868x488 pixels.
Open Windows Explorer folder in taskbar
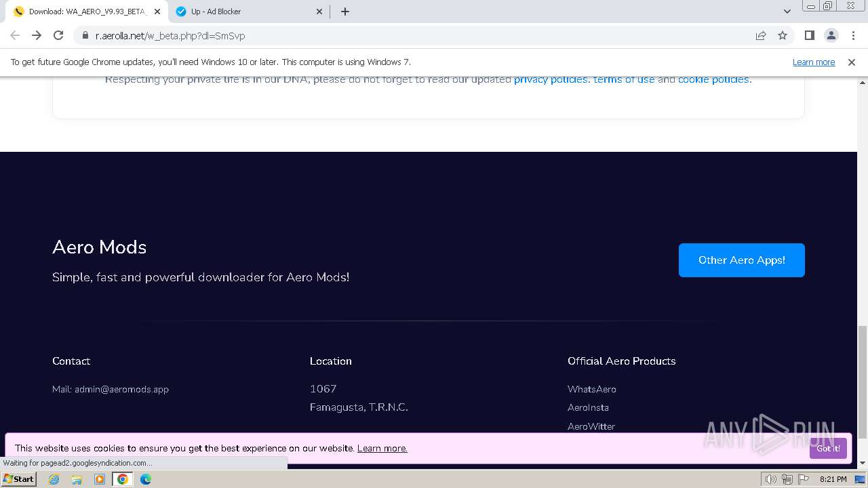(77, 479)
